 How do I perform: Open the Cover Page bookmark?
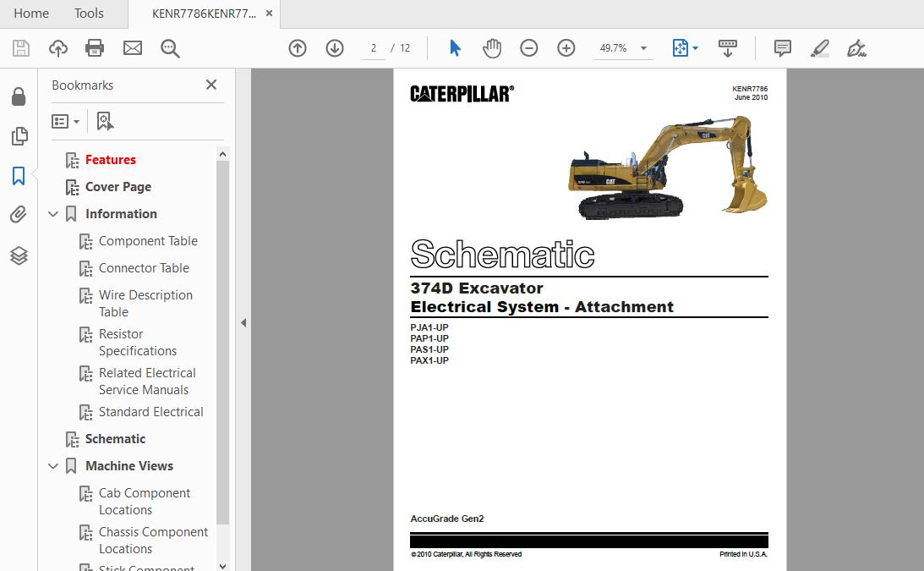point(118,187)
